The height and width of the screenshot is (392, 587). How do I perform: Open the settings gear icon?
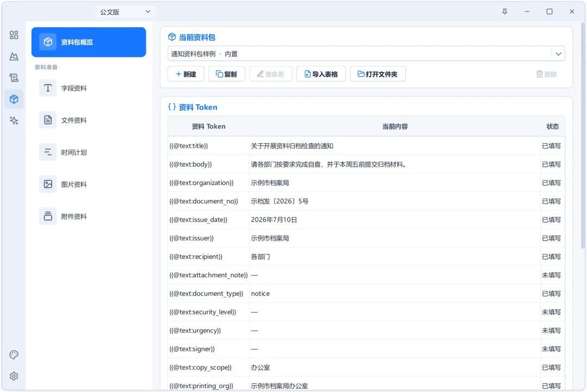pos(14,376)
